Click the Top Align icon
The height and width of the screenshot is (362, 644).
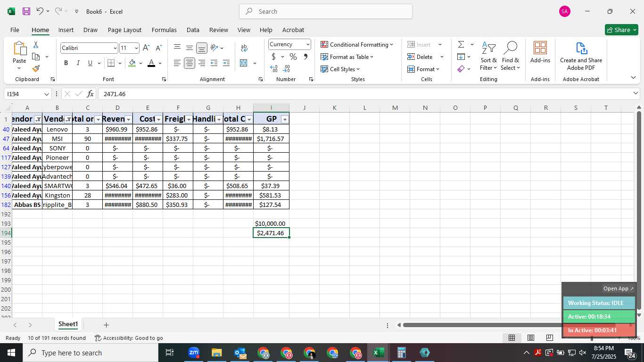click(177, 48)
